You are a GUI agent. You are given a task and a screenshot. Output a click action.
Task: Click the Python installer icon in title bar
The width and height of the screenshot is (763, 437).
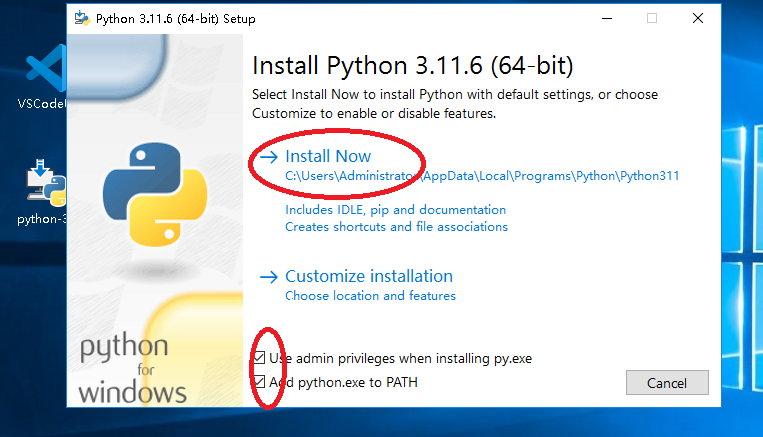click(x=82, y=18)
